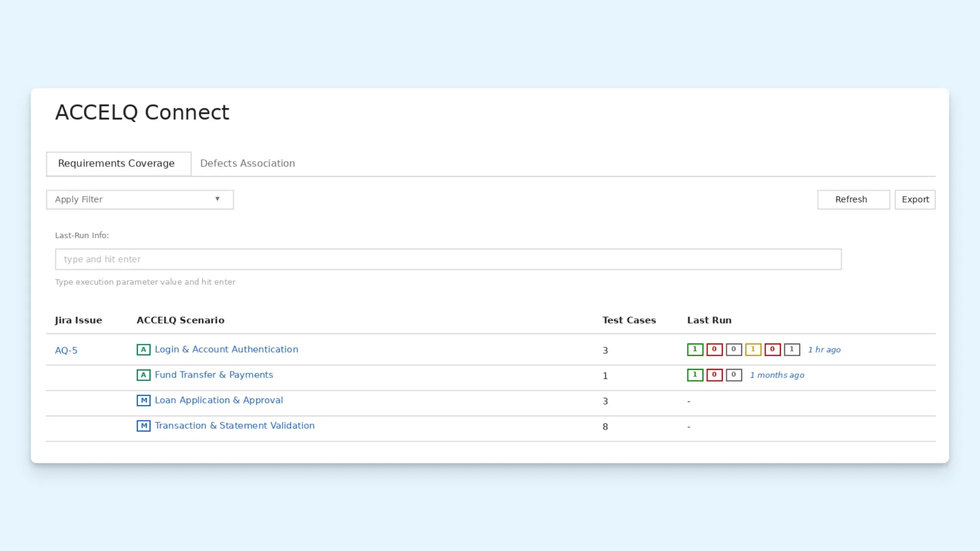The height and width of the screenshot is (551, 980).
Task: Click gray count box in Fund Transfer row
Action: point(734,375)
